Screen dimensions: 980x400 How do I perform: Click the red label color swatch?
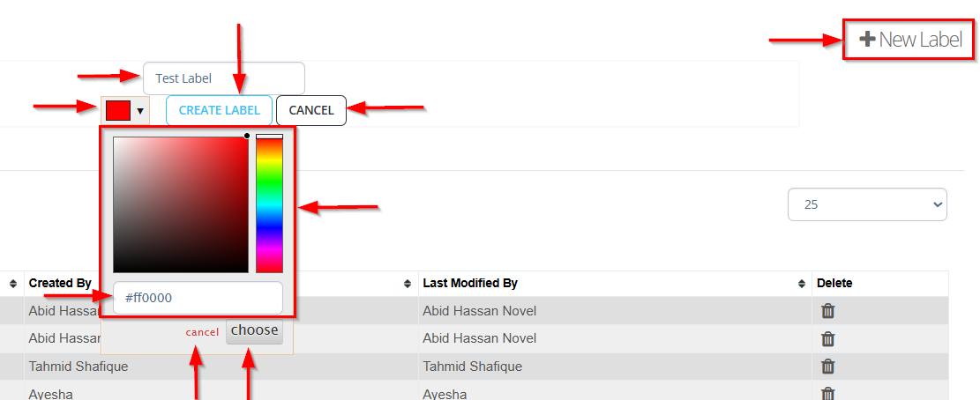[x=118, y=111]
